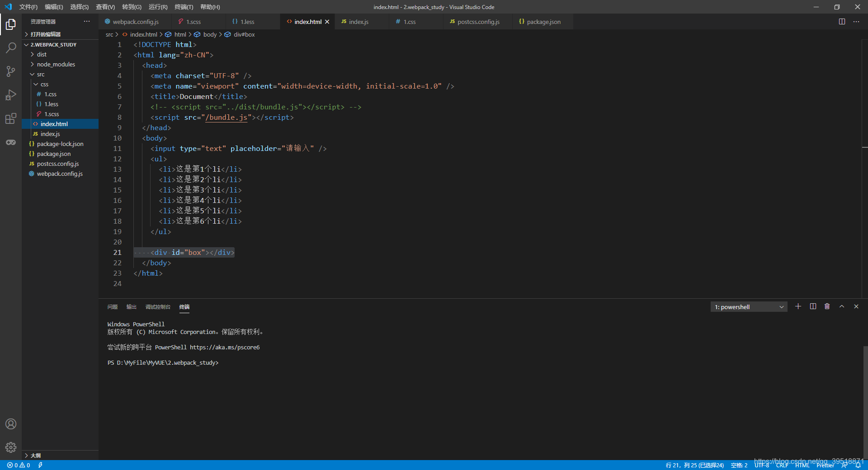Open the Explorer view in the activity bar
Image resolution: width=868 pixels, height=470 pixels.
pos(11,24)
